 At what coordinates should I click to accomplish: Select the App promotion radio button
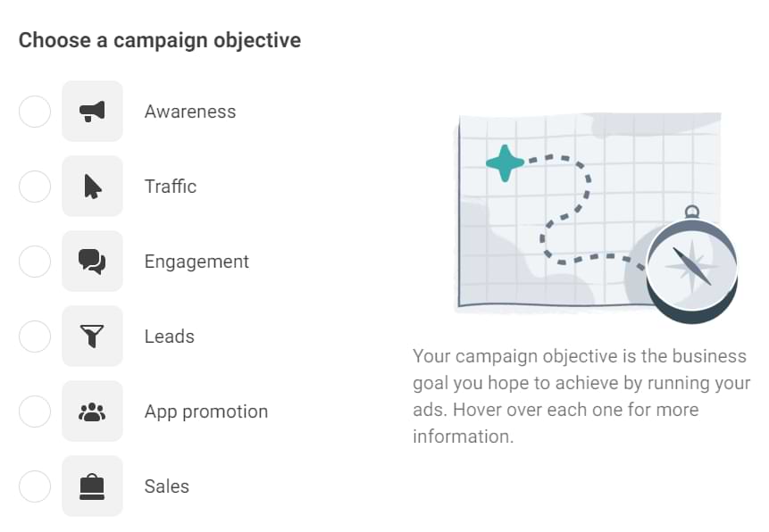pos(35,411)
